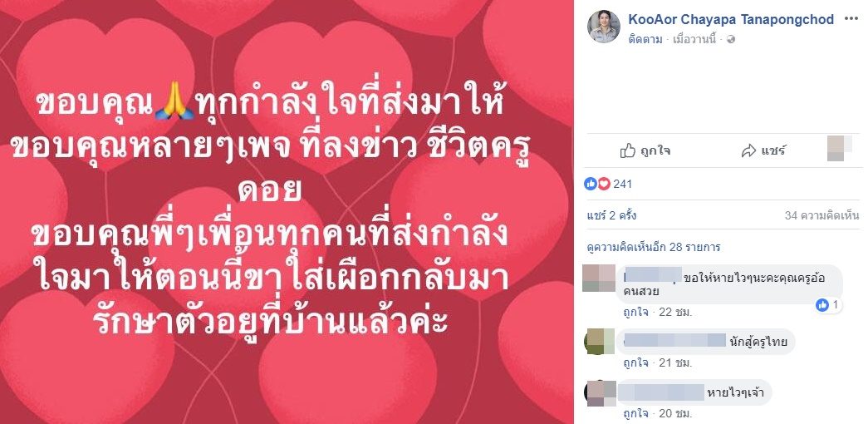Show the 34 ความคิดเห็น comments list
Viewport: 868px width, 424px height.
(x=821, y=215)
